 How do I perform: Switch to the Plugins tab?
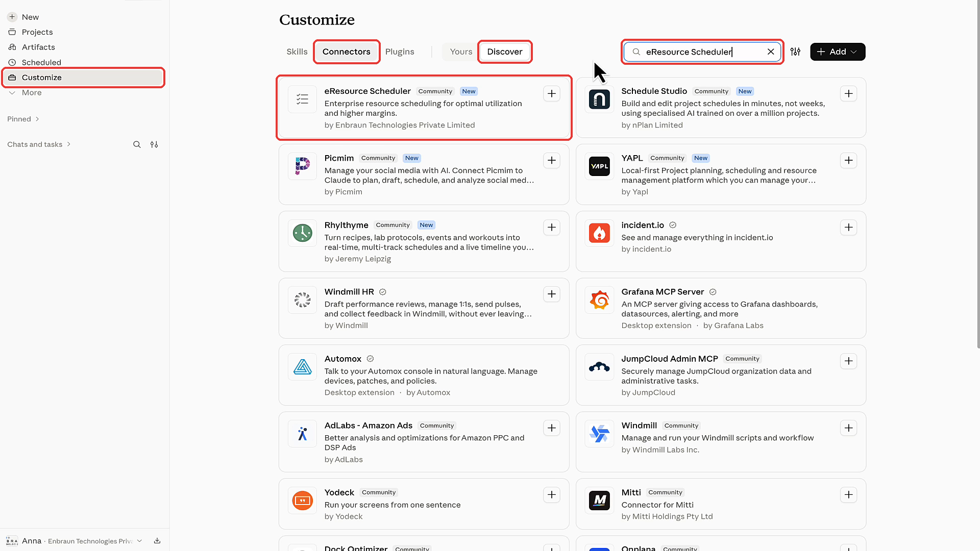(400, 52)
